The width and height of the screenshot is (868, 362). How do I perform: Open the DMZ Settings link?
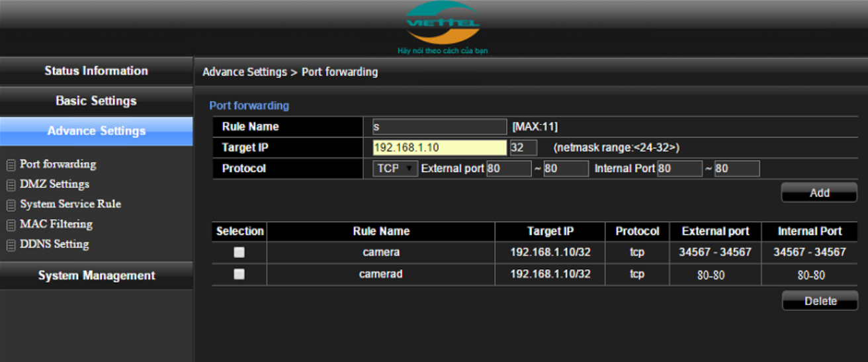[54, 184]
